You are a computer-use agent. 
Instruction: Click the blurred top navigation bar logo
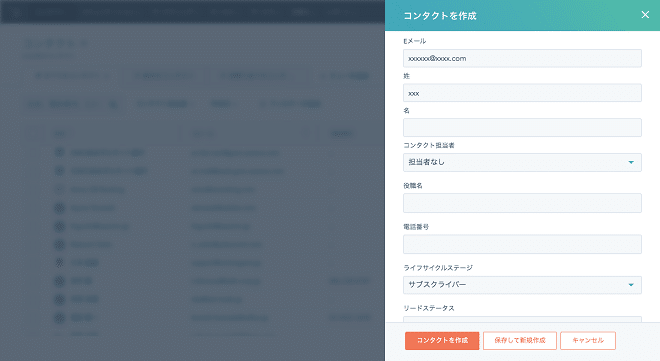(16, 11)
